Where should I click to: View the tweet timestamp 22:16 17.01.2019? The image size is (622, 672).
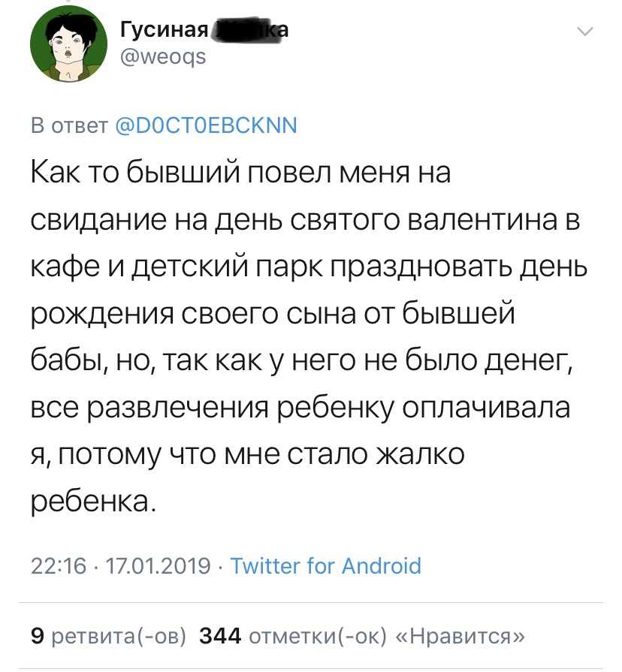point(120,565)
